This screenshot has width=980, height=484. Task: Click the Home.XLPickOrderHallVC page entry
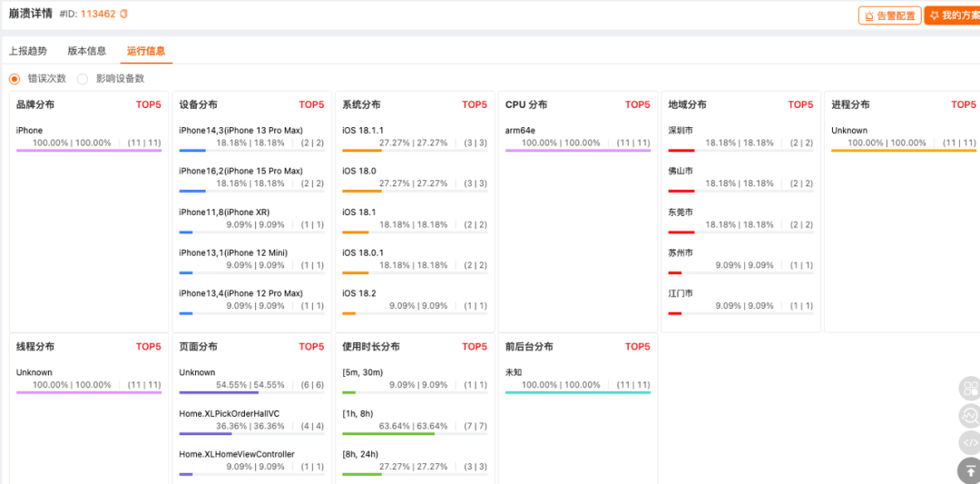pos(252,421)
